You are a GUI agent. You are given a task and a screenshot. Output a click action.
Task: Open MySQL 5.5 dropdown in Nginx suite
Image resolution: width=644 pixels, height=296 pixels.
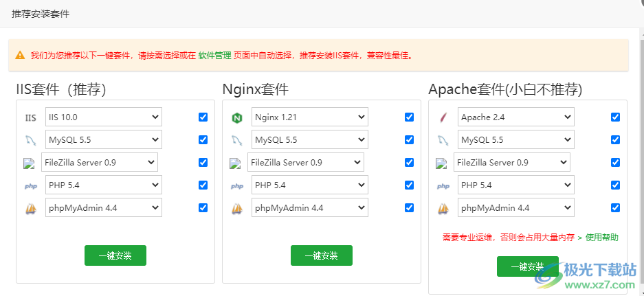coord(310,139)
